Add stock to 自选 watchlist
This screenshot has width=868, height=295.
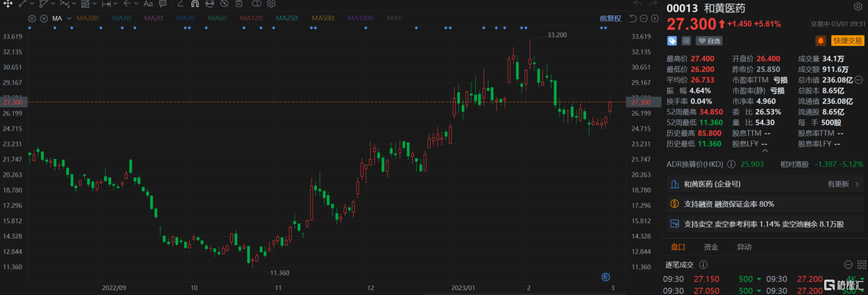710,41
